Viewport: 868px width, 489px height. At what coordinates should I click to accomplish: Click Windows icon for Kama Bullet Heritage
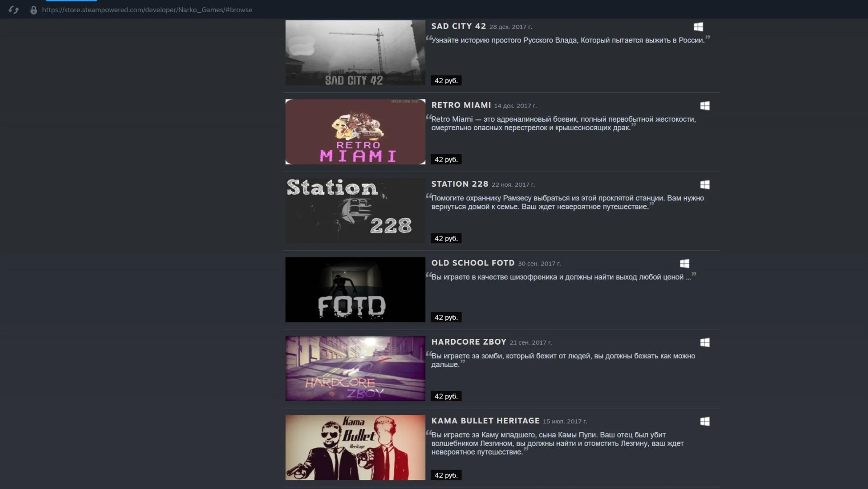(x=704, y=421)
